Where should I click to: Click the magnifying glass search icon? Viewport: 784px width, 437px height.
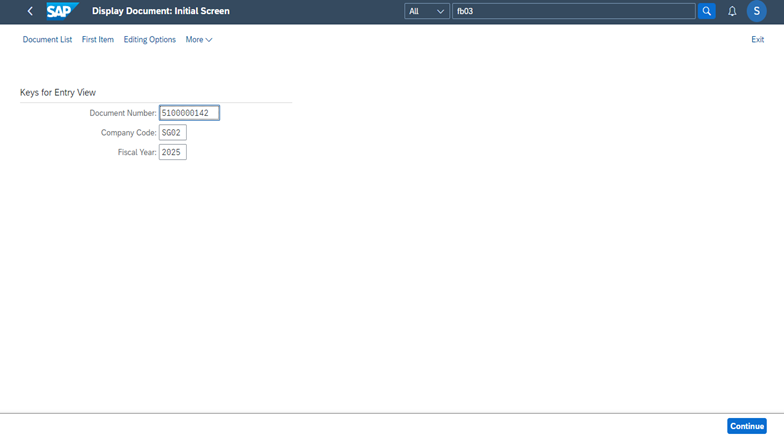[706, 11]
